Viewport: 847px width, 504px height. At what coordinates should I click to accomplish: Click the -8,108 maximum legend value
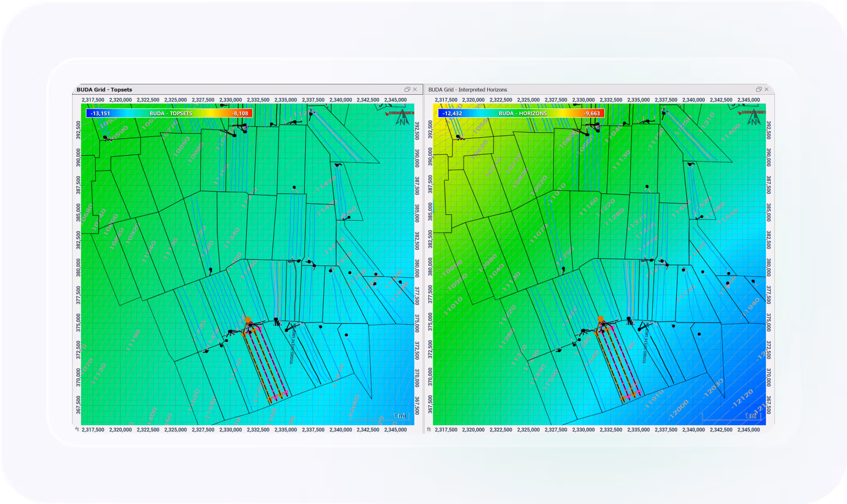(x=240, y=114)
